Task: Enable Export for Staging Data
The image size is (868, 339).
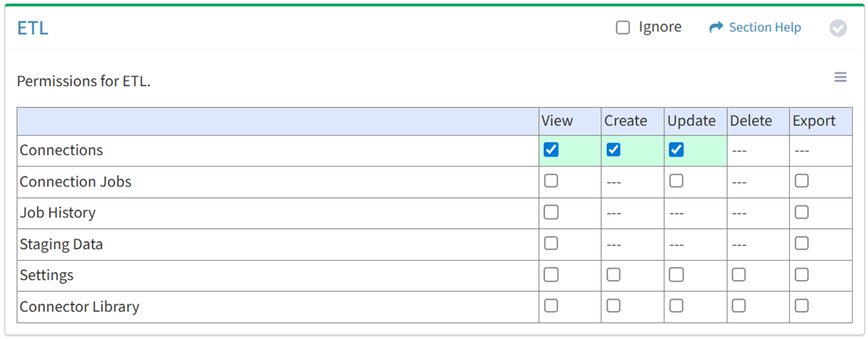Action: [802, 243]
